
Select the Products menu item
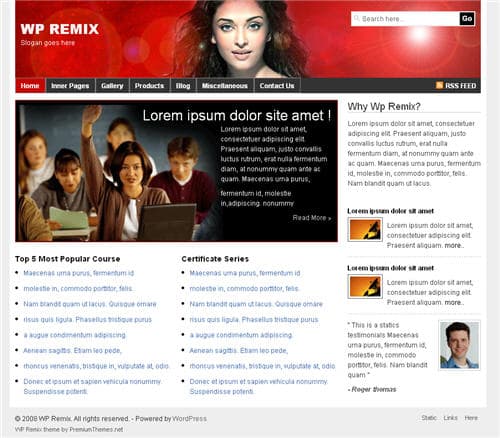click(x=149, y=86)
